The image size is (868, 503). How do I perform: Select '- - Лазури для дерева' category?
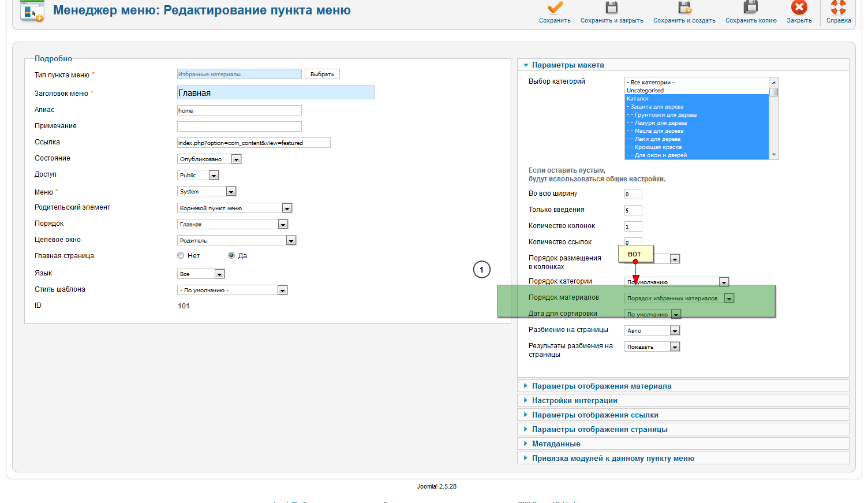[697, 122]
